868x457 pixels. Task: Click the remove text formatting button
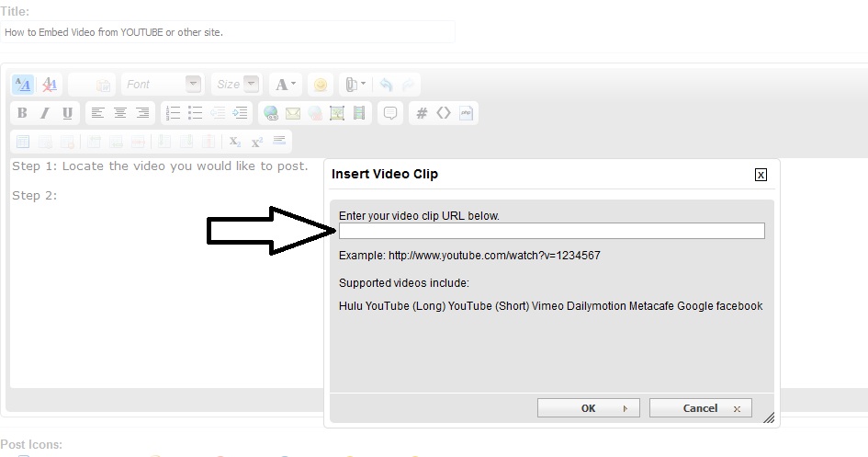pyautogui.click(x=50, y=85)
